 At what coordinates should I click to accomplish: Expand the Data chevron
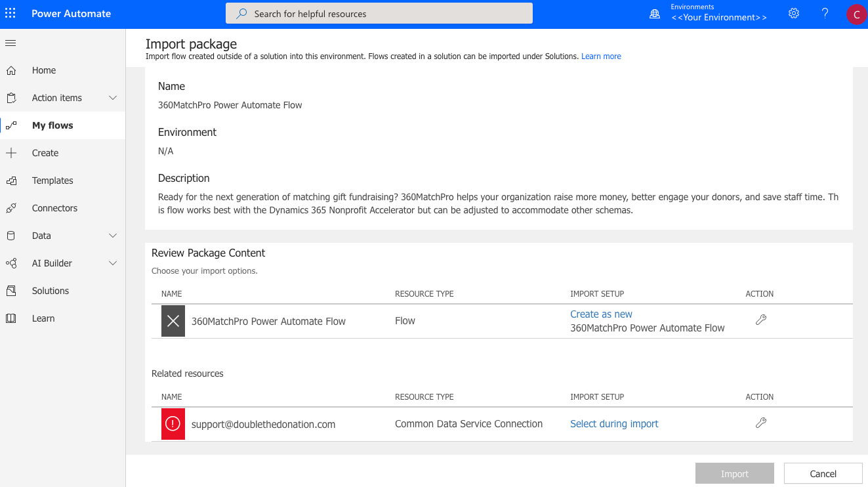(x=113, y=236)
